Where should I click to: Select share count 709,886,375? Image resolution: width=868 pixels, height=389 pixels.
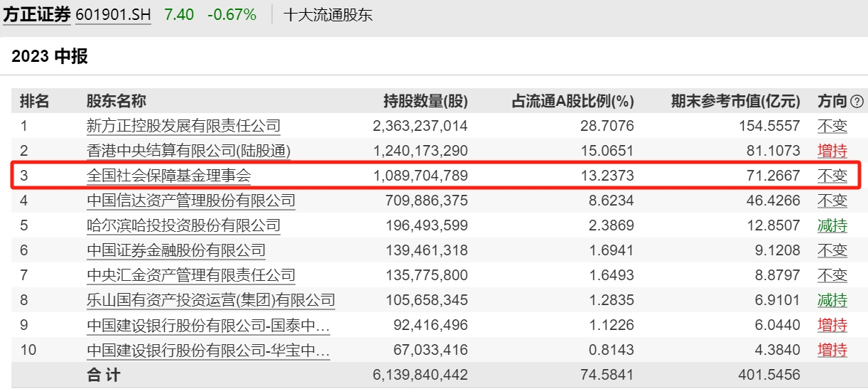point(427,201)
